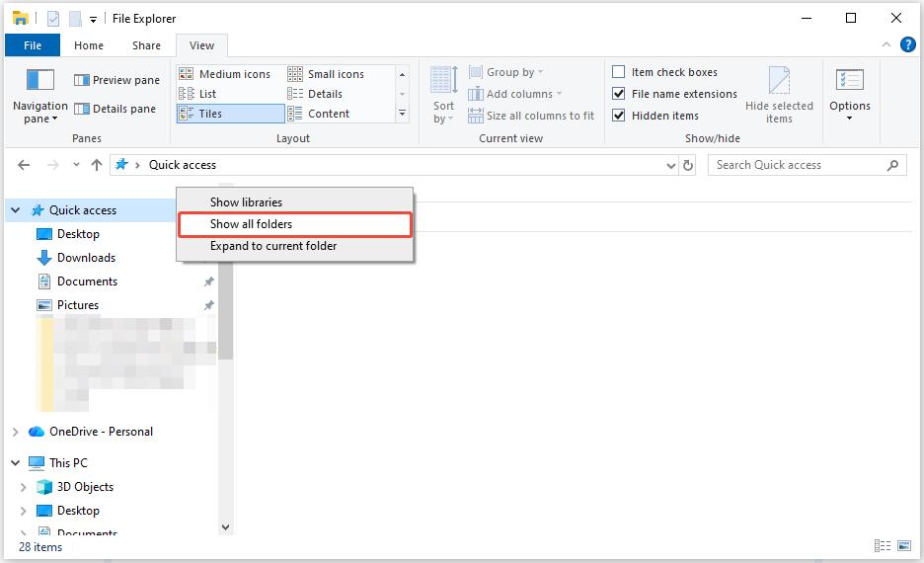Switch to the Home tab
The width and height of the screenshot is (924, 563).
pyautogui.click(x=89, y=45)
